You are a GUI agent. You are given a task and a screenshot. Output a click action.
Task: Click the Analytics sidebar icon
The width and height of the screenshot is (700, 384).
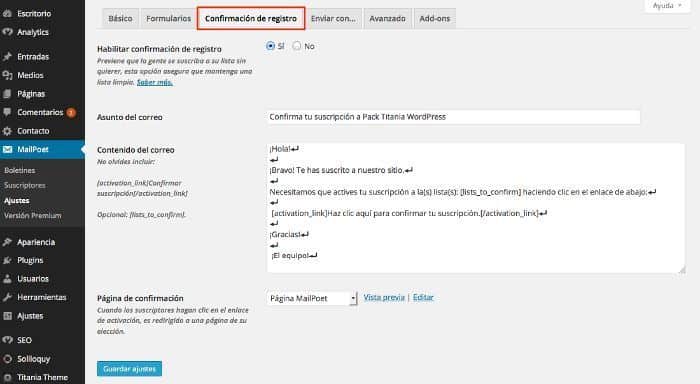tap(7, 32)
